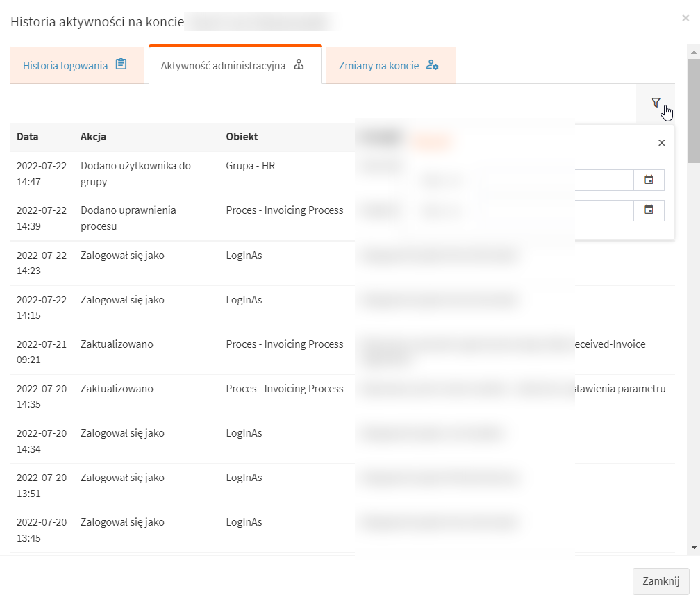Click the upper date input field in the filter panel
Screen dimensions: 700x606
pyautogui.click(x=604, y=180)
